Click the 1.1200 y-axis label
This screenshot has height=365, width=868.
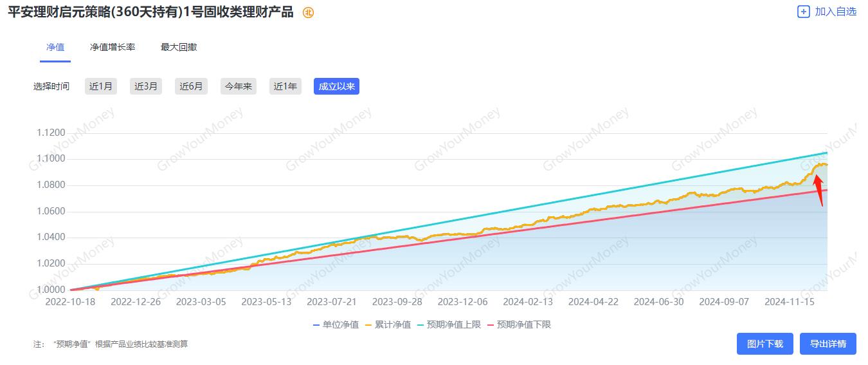pyautogui.click(x=51, y=133)
